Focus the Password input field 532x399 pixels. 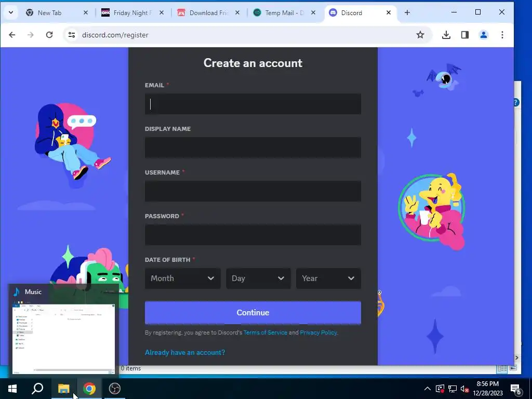tap(253, 235)
